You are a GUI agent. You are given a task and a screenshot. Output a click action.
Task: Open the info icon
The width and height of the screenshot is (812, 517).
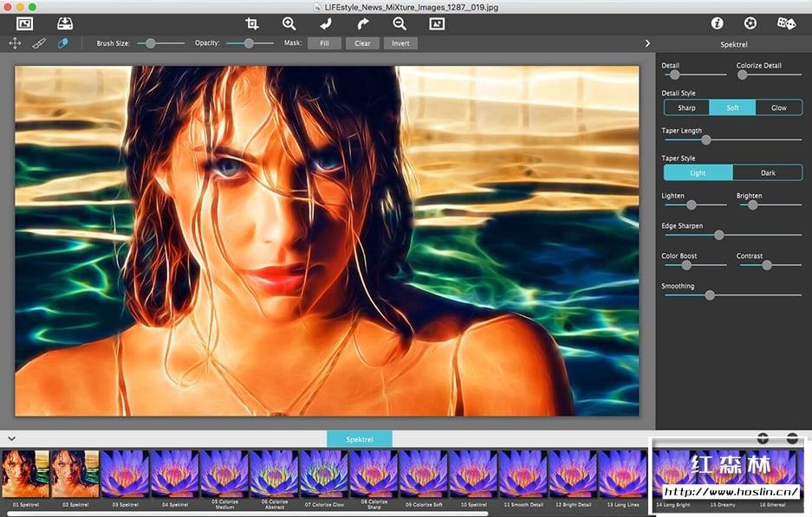(717, 23)
